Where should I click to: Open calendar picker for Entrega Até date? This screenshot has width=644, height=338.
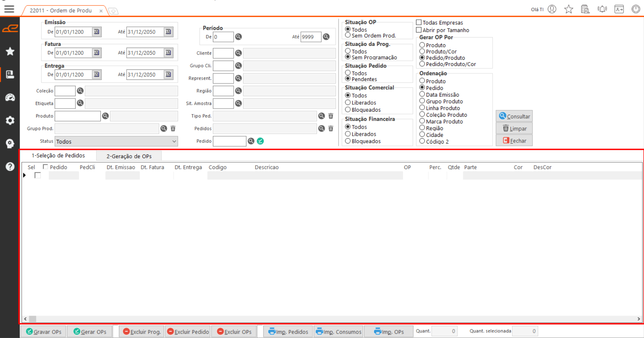pos(168,74)
